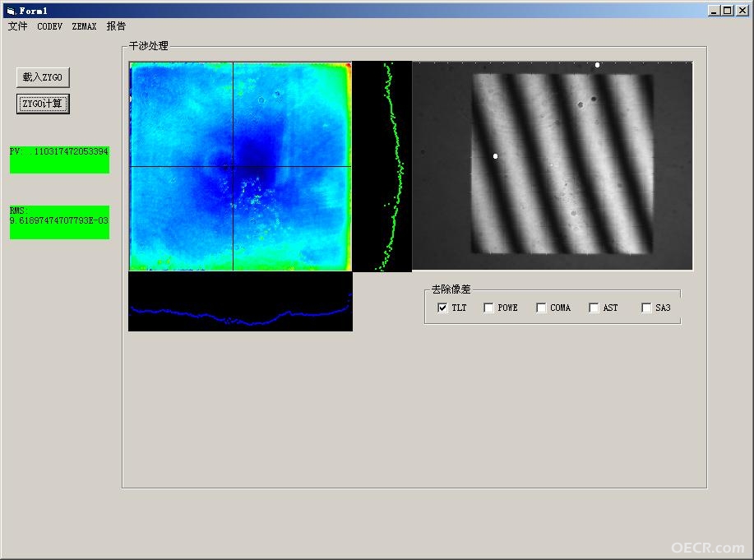Image resolution: width=754 pixels, height=560 pixels.
Task: Uncheck the TLT checkbox
Action: 442,308
